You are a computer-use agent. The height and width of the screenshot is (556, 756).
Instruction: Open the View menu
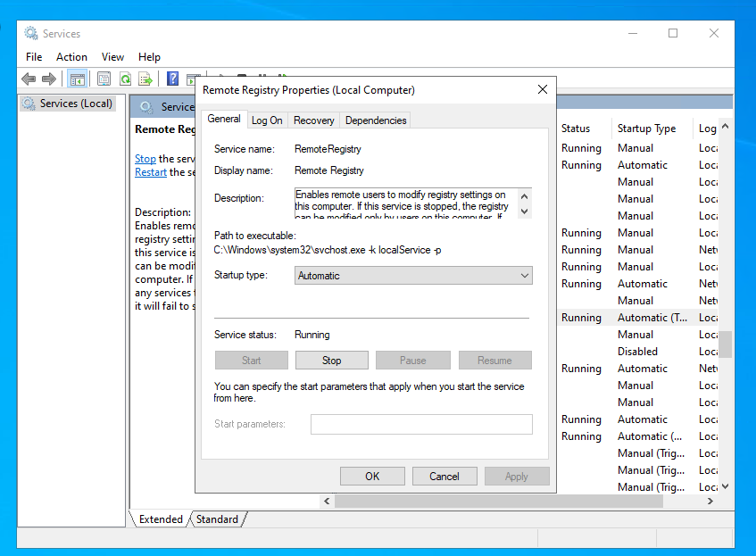(112, 57)
